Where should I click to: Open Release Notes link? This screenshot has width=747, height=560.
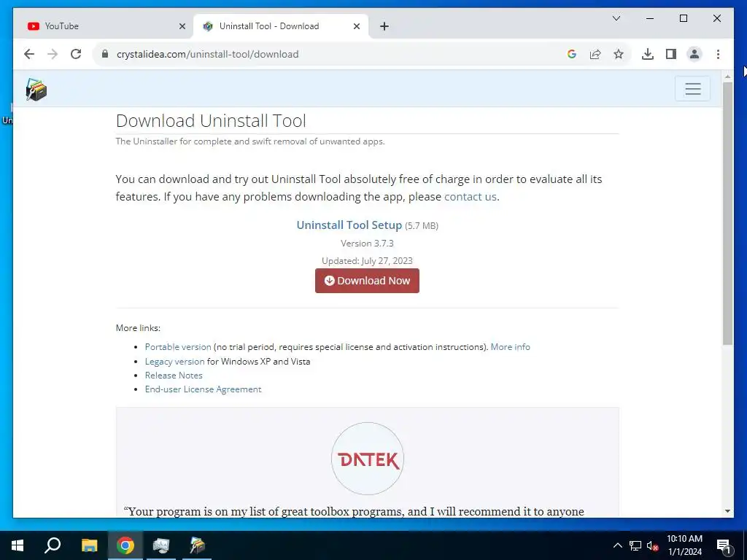point(174,376)
